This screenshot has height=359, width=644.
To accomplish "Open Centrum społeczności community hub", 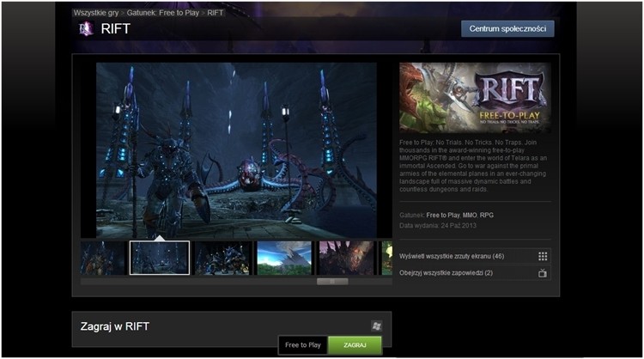I will tap(507, 28).
